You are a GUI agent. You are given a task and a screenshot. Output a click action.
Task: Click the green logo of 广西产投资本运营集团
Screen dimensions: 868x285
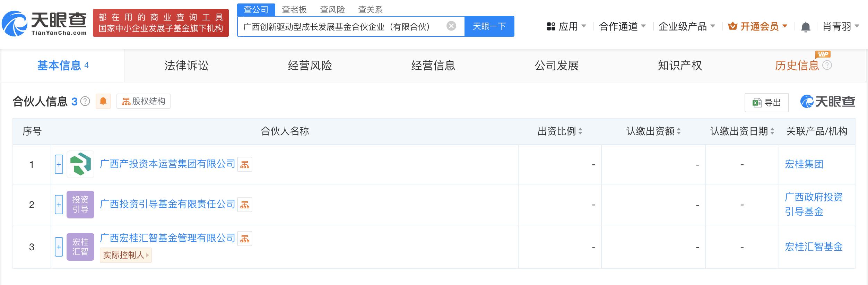[80, 164]
